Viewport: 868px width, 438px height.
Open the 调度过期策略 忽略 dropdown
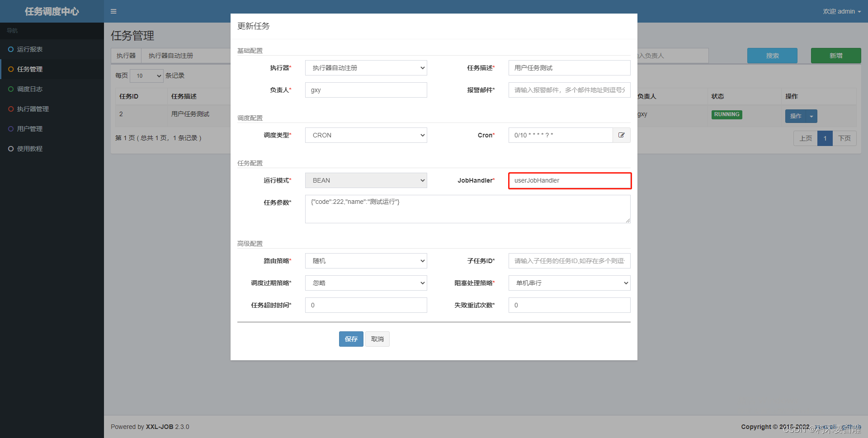coord(366,283)
